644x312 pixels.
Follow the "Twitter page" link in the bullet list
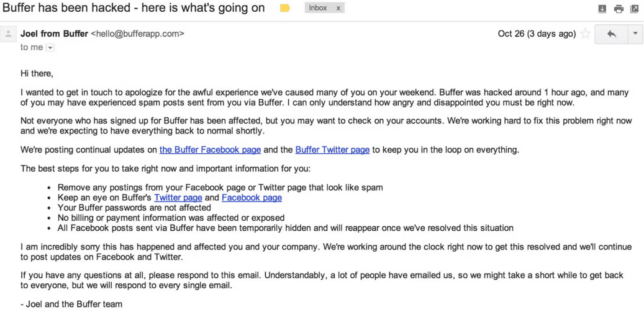click(178, 198)
